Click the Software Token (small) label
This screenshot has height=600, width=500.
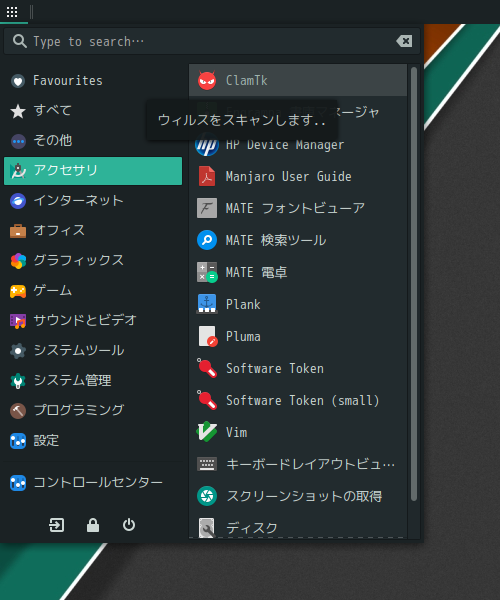tap(303, 400)
